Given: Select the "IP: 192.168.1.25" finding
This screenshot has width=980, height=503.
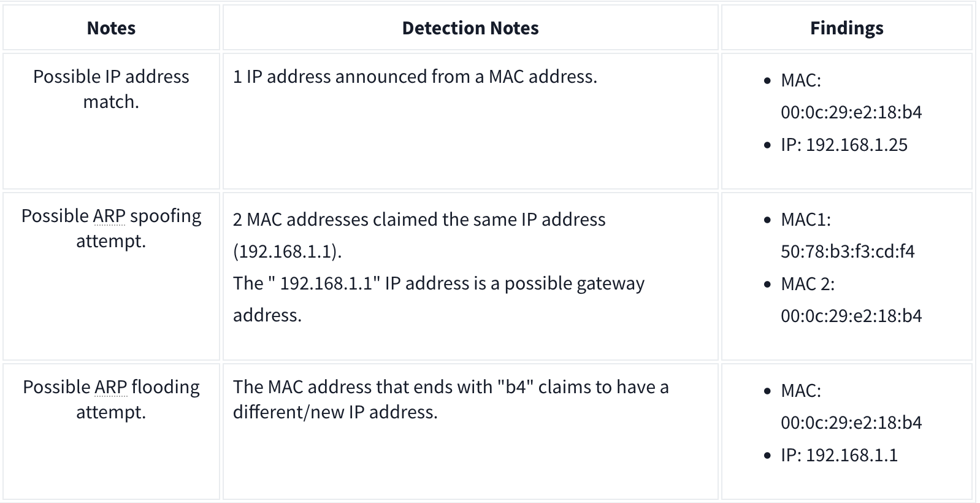Looking at the screenshot, I should point(844,145).
